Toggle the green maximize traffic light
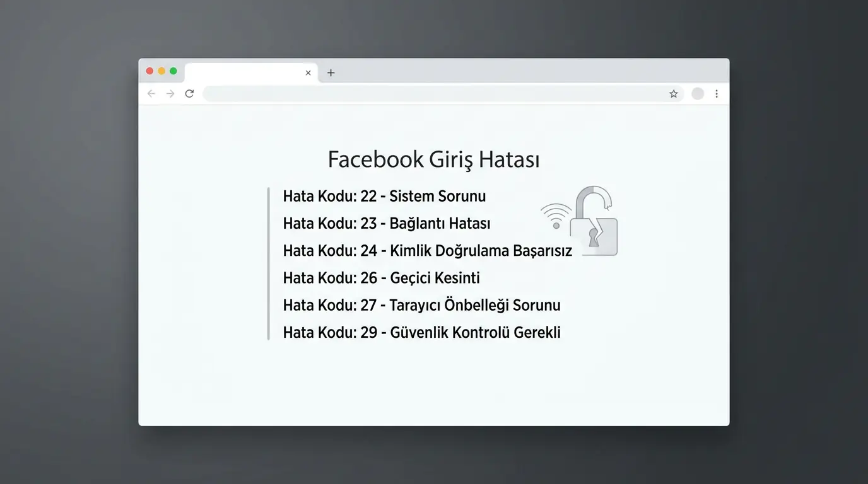Image resolution: width=868 pixels, height=484 pixels. (173, 71)
